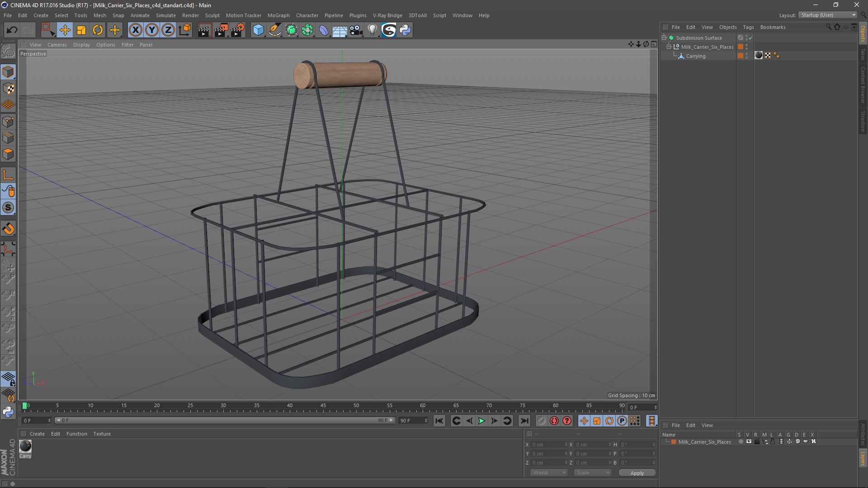Render active view clapperboard icon
Image resolution: width=868 pixels, height=488 pixels.
tap(204, 30)
